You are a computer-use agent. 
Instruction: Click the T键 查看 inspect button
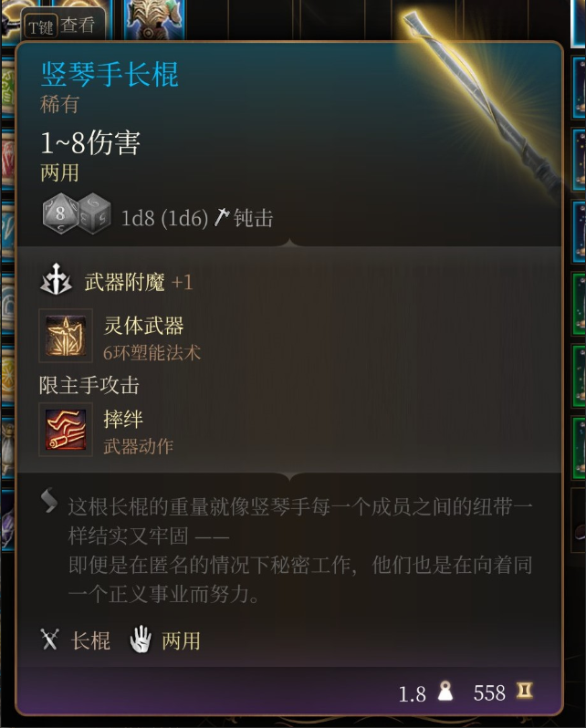pyautogui.click(x=62, y=26)
